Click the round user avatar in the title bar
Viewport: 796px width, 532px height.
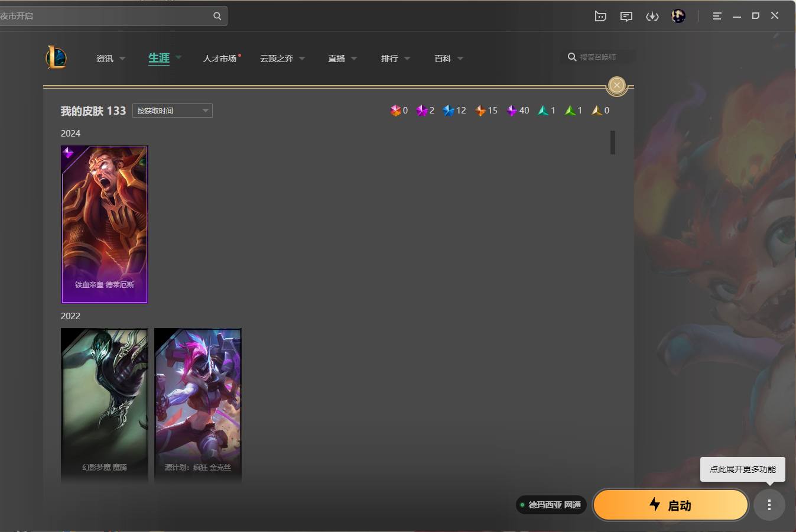click(678, 16)
